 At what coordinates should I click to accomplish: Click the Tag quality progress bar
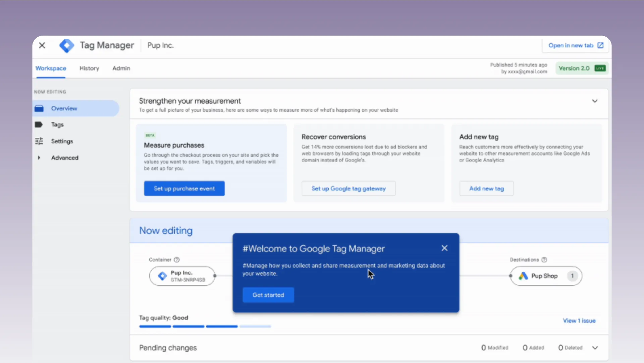[205, 326]
